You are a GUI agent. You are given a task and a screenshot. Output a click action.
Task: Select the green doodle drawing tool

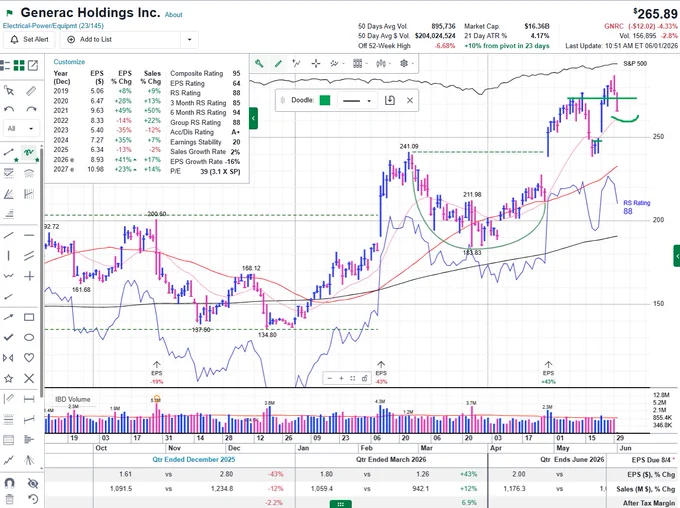(x=29, y=152)
